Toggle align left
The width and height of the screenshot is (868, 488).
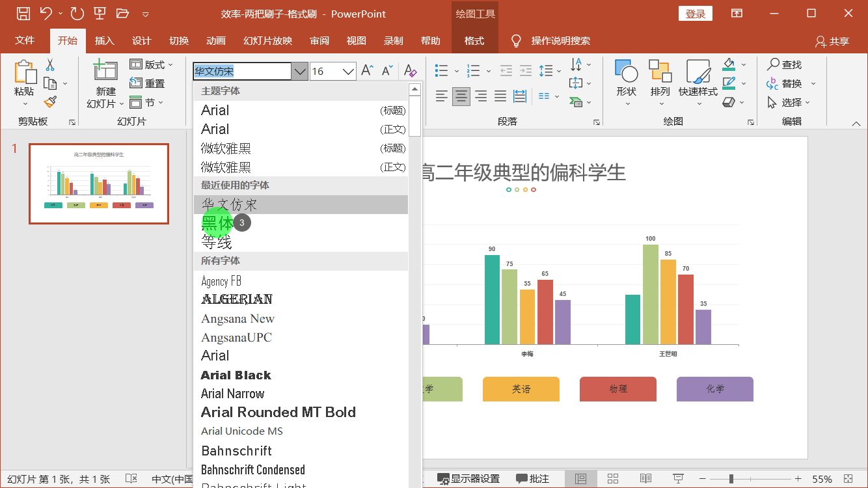click(x=442, y=96)
